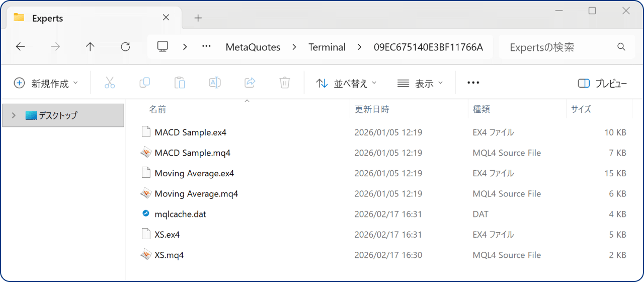Screen dimensions: 644x282
Task: Click the XS.ex4 blank file icon
Action: pyautogui.click(x=146, y=234)
